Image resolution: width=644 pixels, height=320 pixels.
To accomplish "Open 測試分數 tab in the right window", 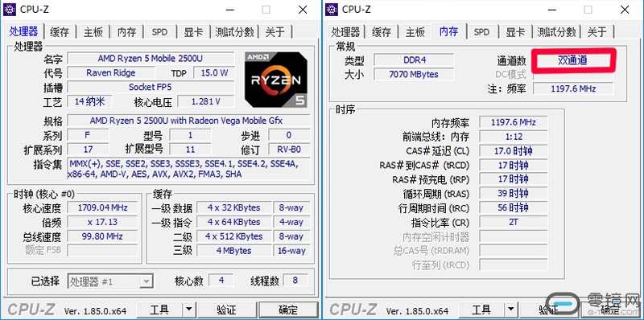I will (x=556, y=32).
